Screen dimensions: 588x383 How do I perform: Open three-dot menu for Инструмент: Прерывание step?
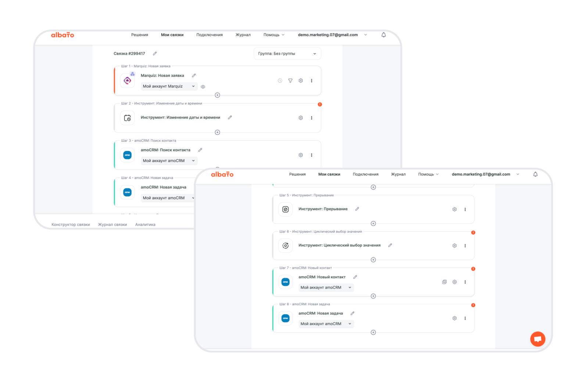(x=465, y=209)
